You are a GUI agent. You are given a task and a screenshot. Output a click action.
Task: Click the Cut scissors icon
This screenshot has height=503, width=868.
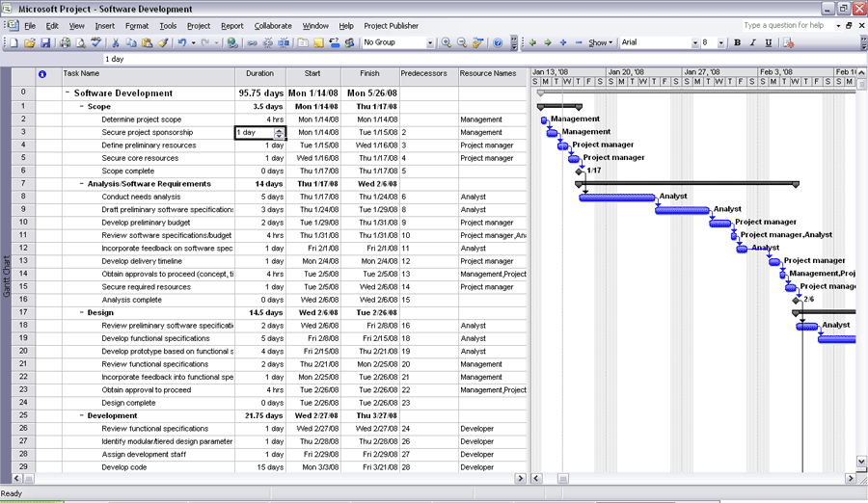(116, 43)
